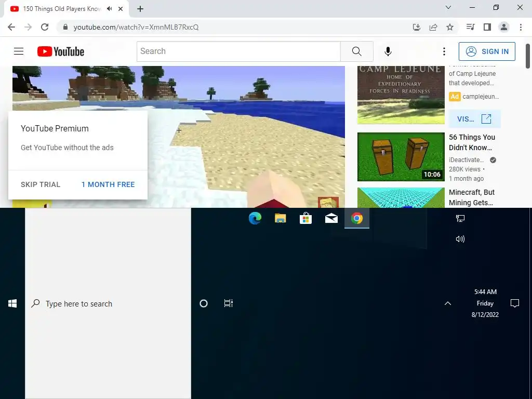Click the SIGN IN button

pos(487,51)
